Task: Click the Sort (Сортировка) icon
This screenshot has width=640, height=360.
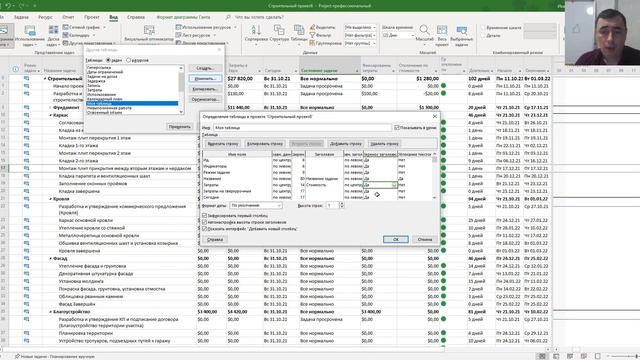Action: [256, 30]
